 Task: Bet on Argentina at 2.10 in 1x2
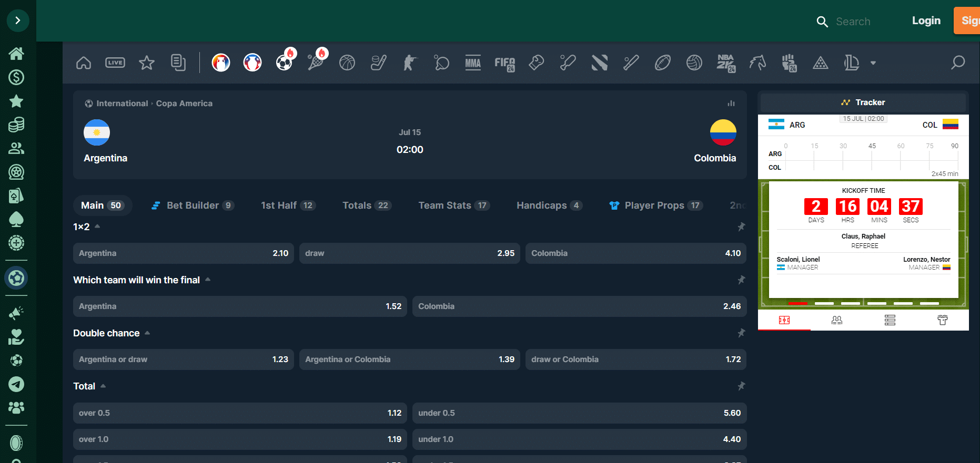pyautogui.click(x=184, y=253)
